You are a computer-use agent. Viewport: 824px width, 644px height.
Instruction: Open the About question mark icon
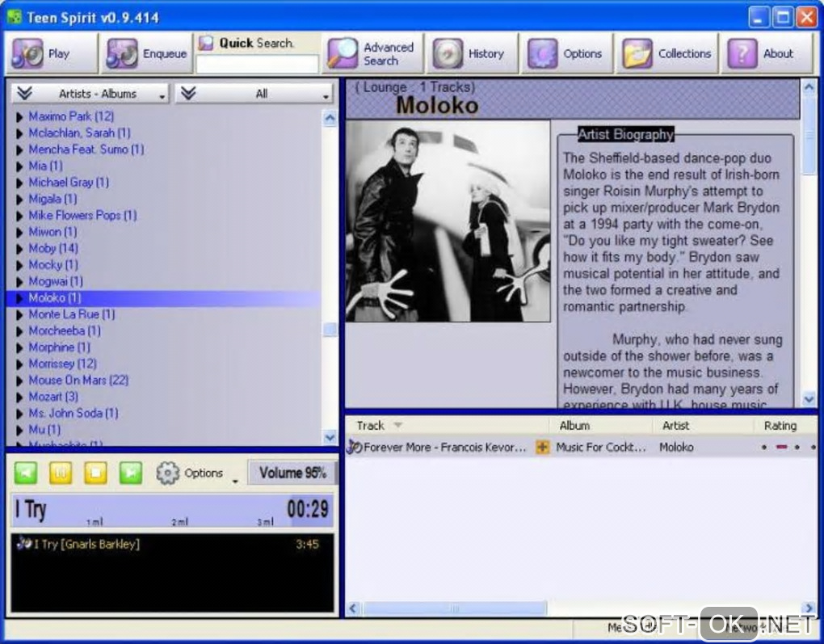click(x=742, y=53)
